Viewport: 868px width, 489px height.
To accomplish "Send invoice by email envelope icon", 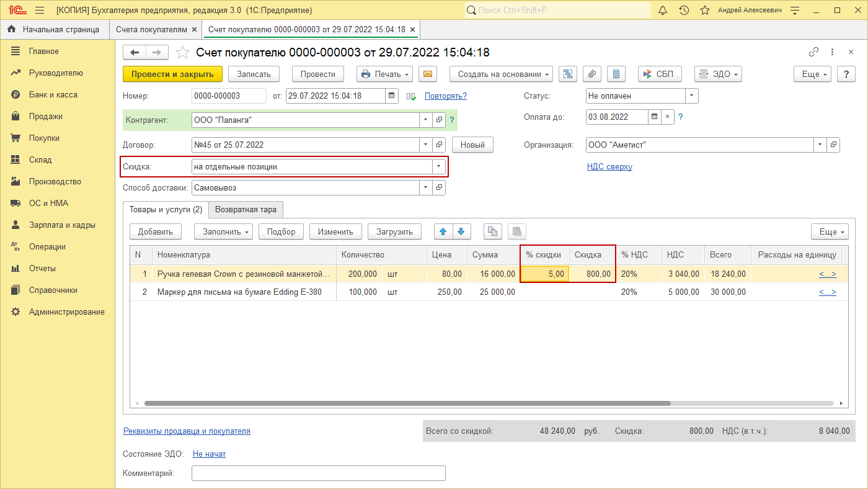I will click(x=427, y=74).
